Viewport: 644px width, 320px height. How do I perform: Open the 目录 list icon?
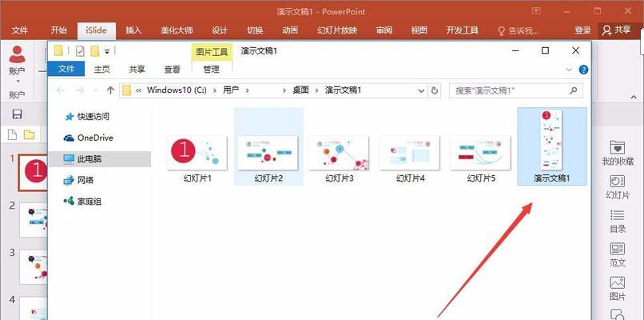[618, 222]
